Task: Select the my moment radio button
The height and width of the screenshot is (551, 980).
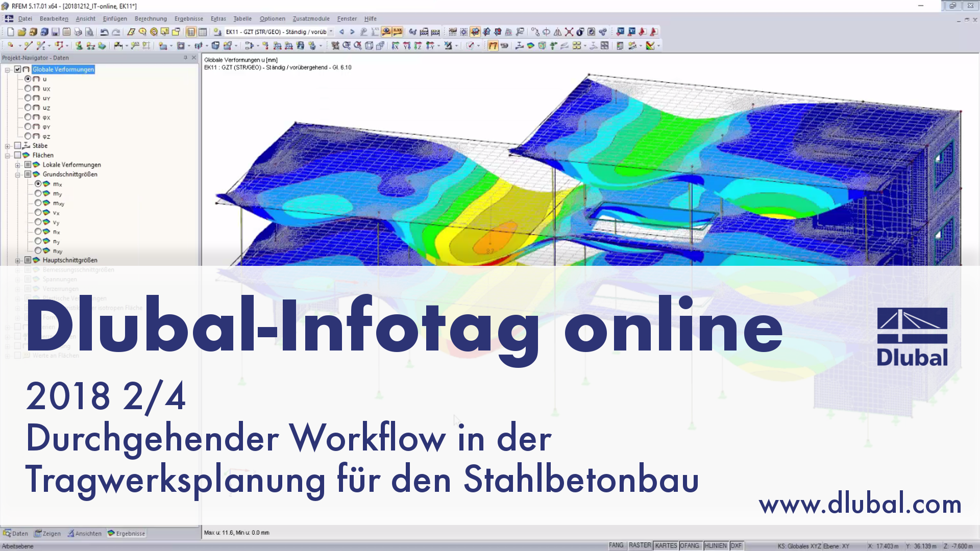Action: pyautogui.click(x=38, y=193)
